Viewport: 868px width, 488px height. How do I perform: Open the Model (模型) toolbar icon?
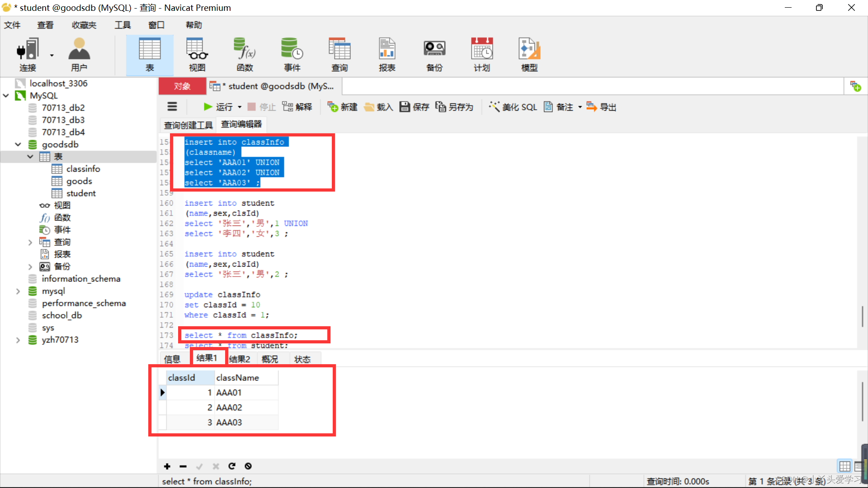point(529,55)
